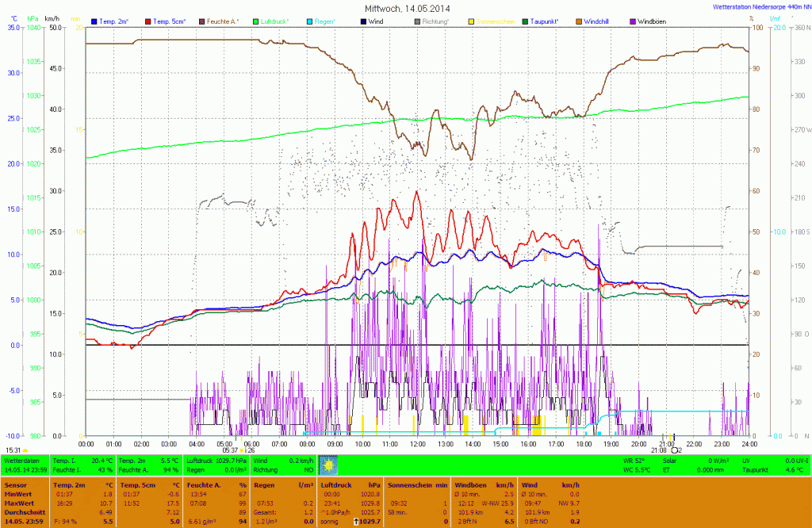Click the 12:00 time axis label
Viewport: 812px width, 528px height.
tap(418, 444)
